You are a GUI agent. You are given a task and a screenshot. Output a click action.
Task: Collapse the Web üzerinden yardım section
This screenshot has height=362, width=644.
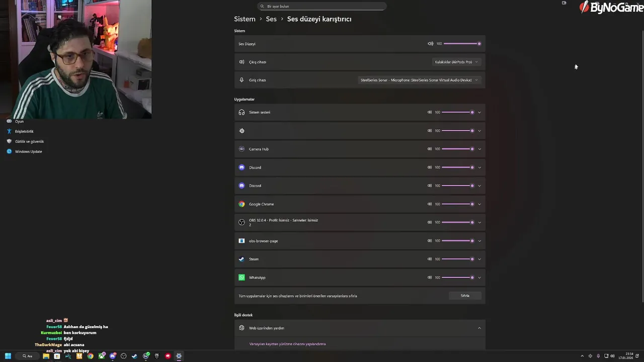pos(479,328)
